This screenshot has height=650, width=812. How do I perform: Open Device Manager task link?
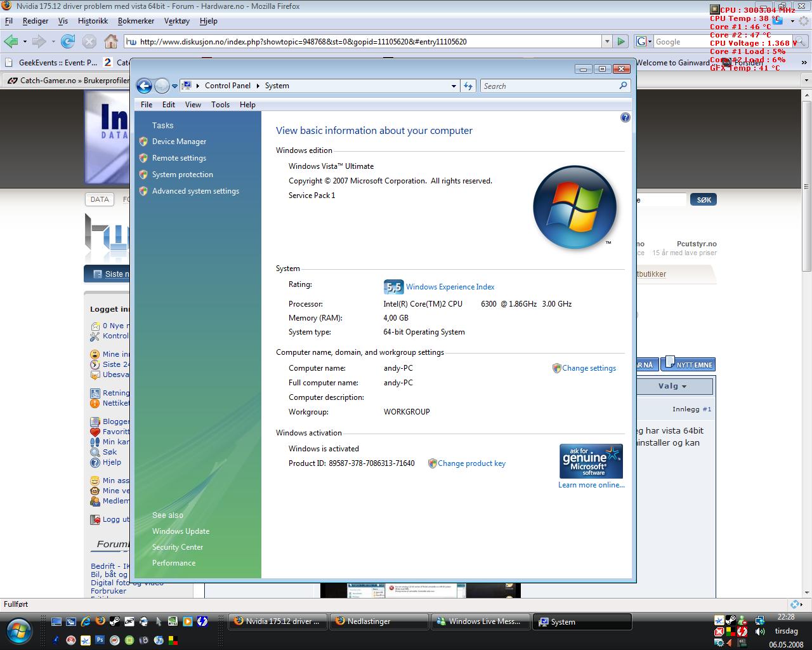(x=179, y=142)
